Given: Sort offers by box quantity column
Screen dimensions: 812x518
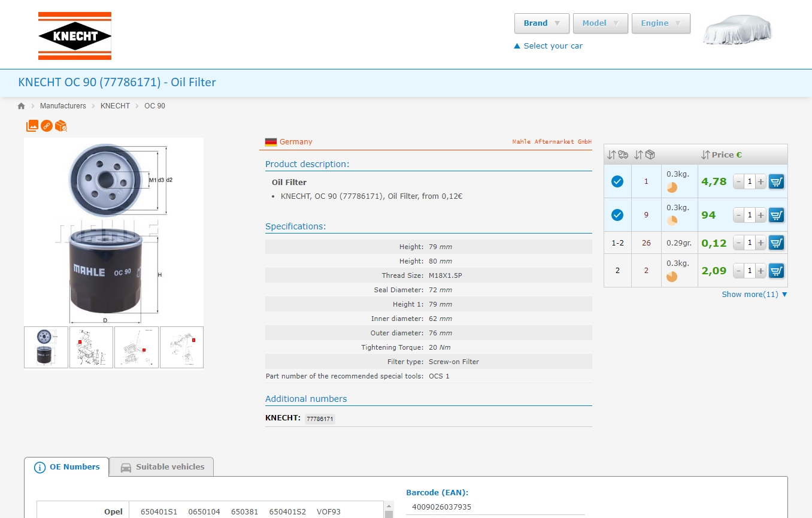Looking at the screenshot, I should coord(644,155).
